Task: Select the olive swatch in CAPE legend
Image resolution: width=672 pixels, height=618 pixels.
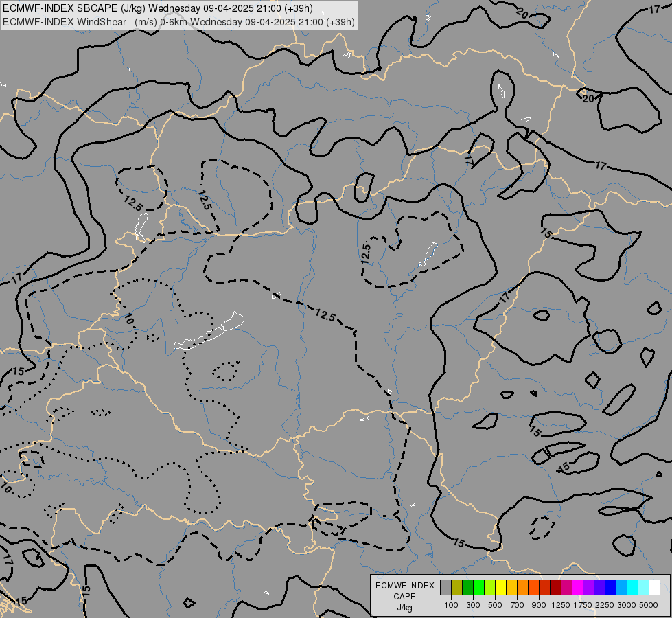Action: tap(457, 587)
